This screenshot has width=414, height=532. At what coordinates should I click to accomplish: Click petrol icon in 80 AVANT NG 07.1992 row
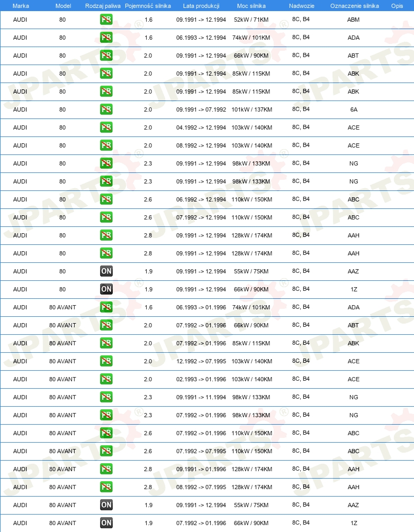pos(106,415)
